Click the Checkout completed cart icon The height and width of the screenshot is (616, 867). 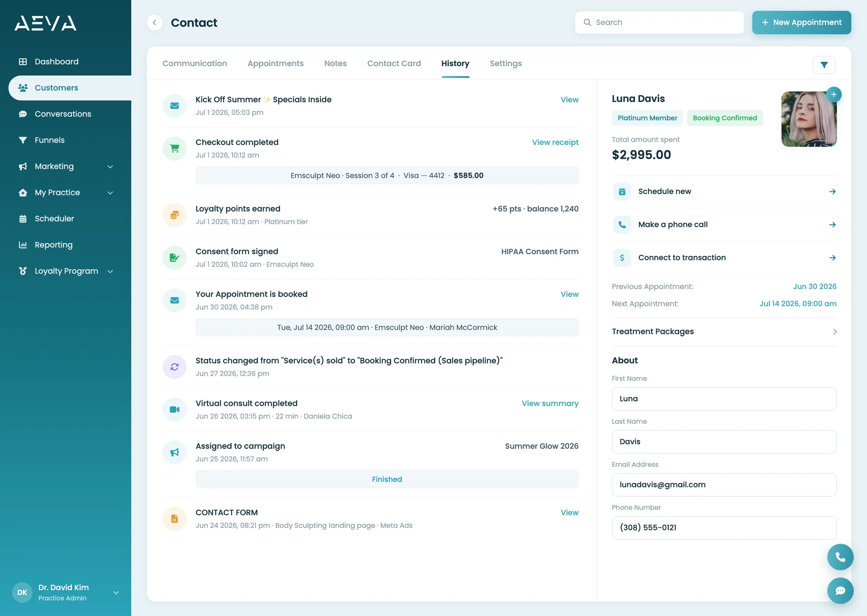pyautogui.click(x=175, y=148)
